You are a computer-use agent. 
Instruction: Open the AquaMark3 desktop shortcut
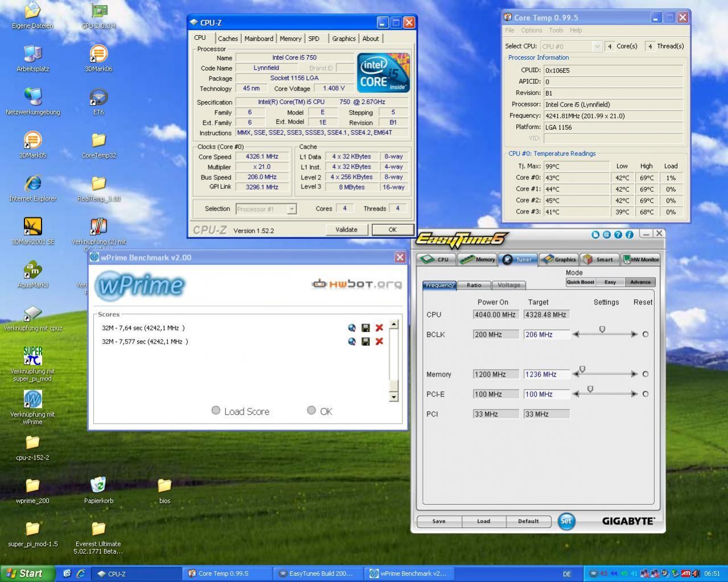(x=32, y=270)
